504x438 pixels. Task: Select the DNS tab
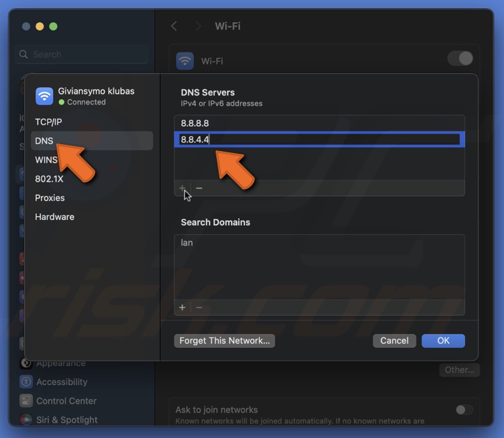92,141
